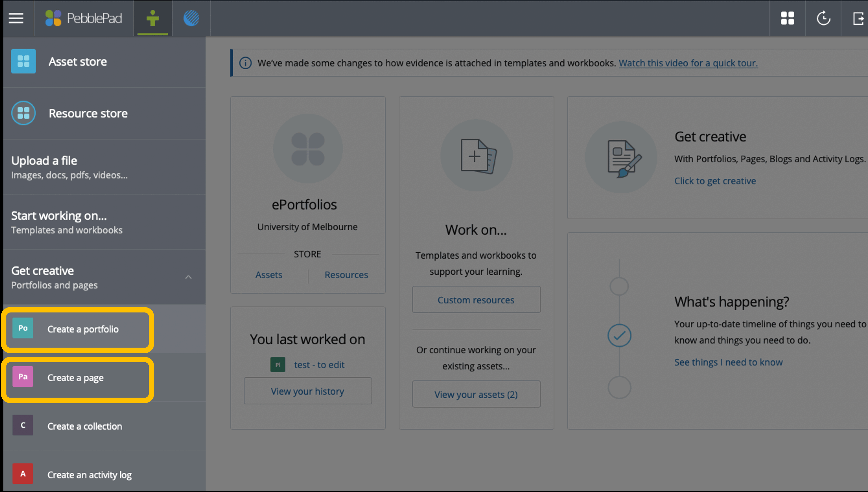Click the upper empty timeline circle
868x492 pixels.
pyautogui.click(x=619, y=287)
